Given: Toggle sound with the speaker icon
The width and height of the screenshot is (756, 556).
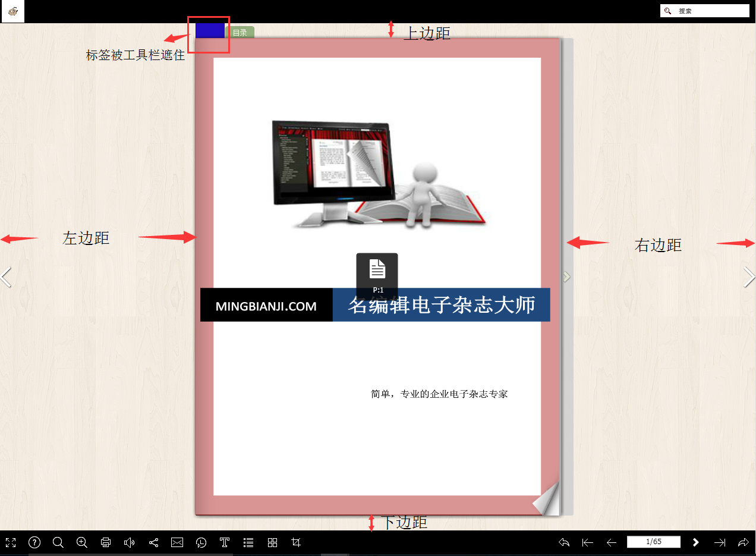Looking at the screenshot, I should pos(130,542).
